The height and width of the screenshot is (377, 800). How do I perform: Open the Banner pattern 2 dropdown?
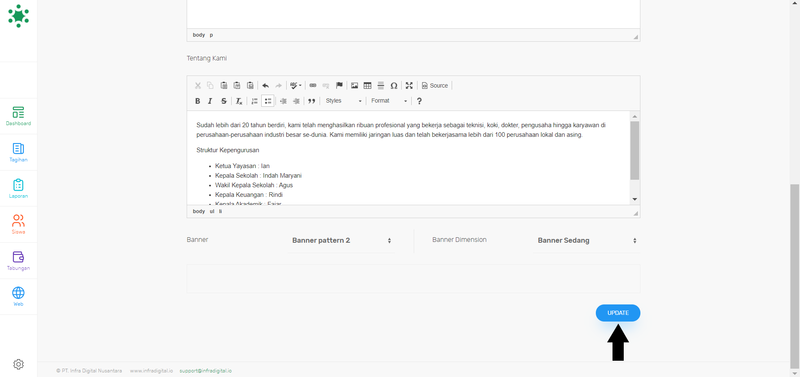tap(341, 240)
